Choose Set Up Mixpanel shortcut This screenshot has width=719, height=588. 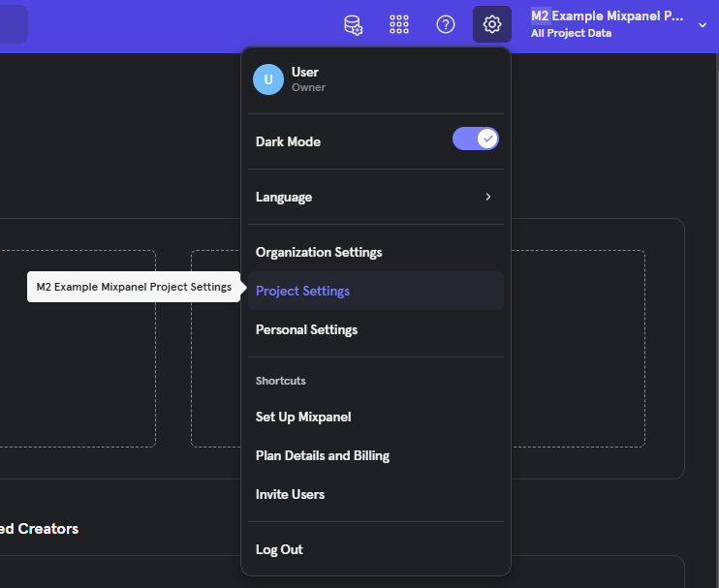[303, 417]
